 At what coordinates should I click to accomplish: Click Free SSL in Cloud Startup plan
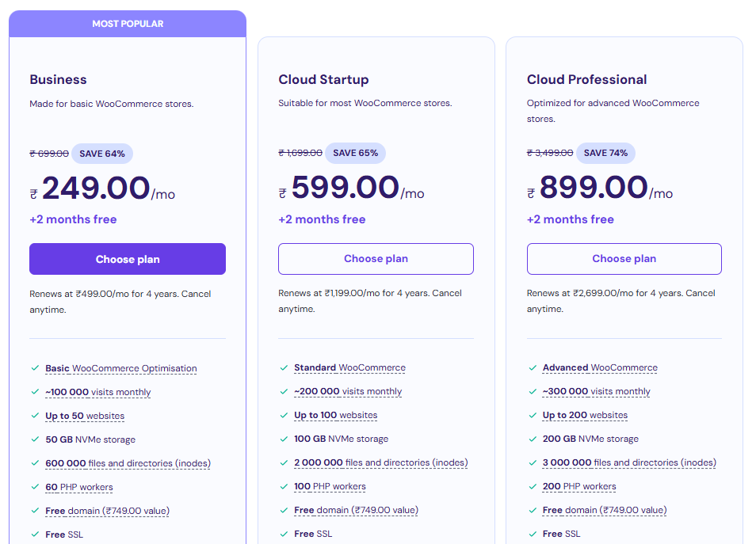tap(313, 534)
